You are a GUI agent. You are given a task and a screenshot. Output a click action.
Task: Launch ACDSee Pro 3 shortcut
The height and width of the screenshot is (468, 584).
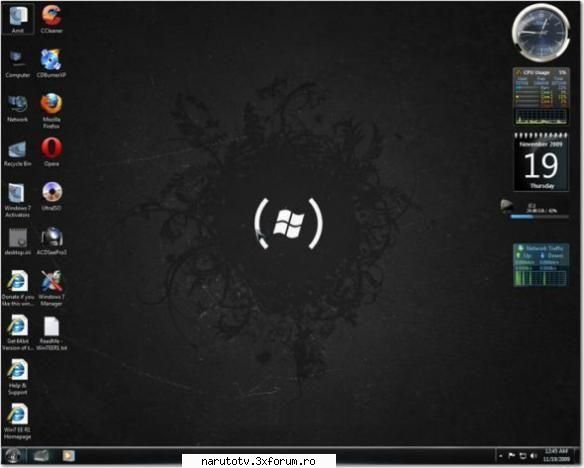tap(51, 241)
